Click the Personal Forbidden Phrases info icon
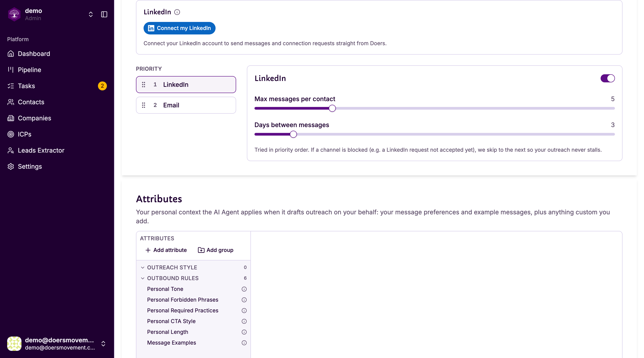 click(x=244, y=300)
